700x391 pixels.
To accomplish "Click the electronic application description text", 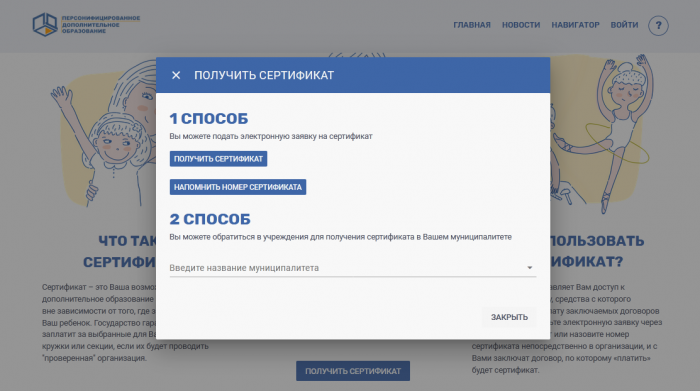I will [271, 136].
